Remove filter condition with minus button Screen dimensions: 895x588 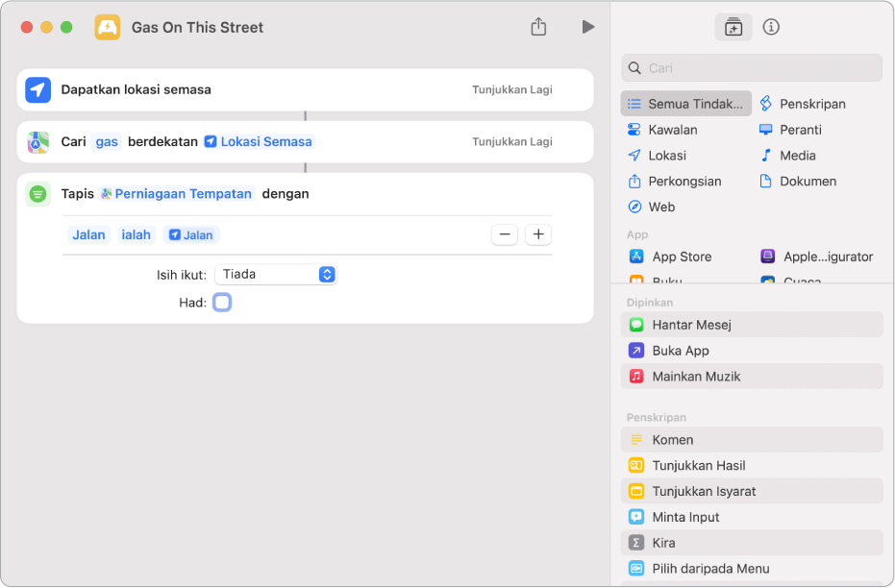coord(505,234)
